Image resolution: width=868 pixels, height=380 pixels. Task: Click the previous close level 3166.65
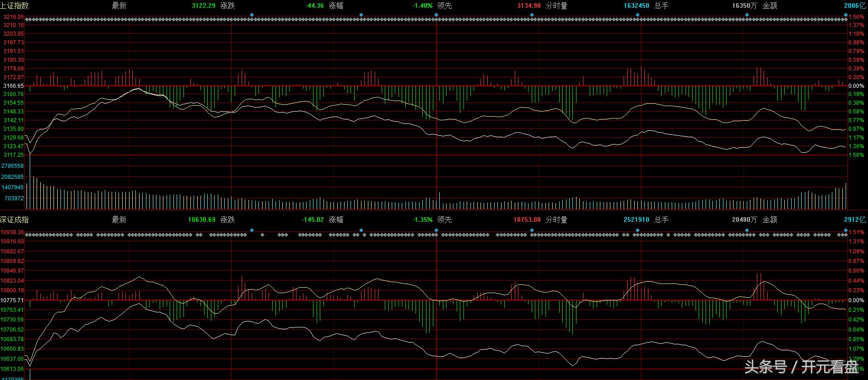tap(13, 86)
